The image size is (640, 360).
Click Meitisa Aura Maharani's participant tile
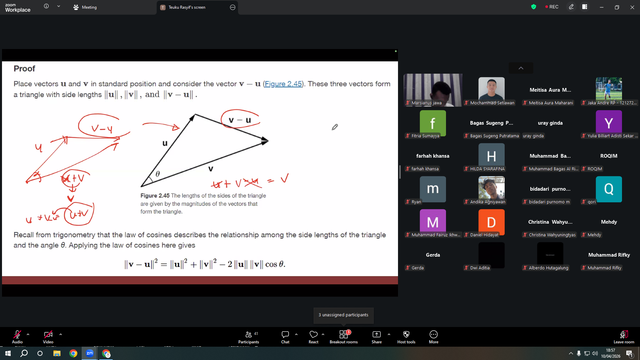point(550,90)
